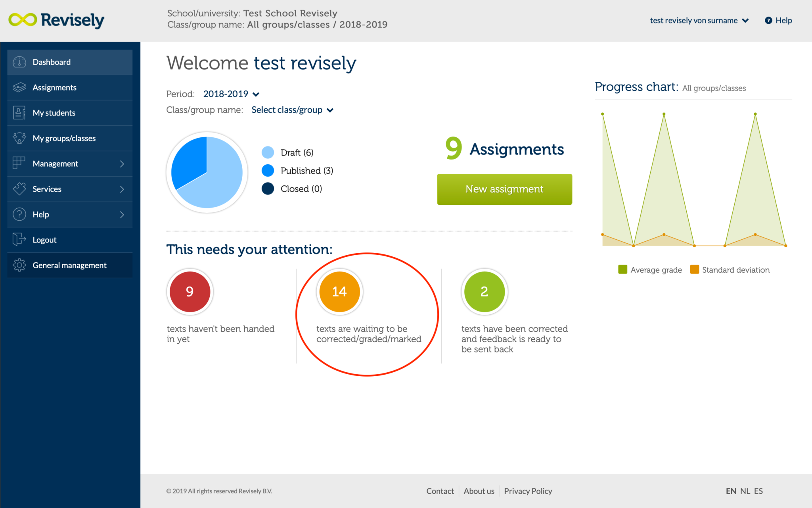Click the General management gear icon
This screenshot has height=508, width=812.
point(19,265)
